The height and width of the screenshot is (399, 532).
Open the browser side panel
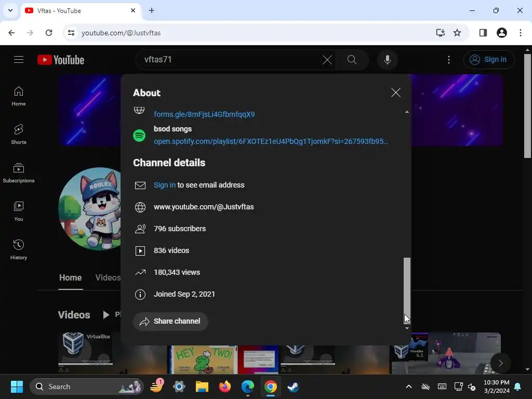[483, 33]
